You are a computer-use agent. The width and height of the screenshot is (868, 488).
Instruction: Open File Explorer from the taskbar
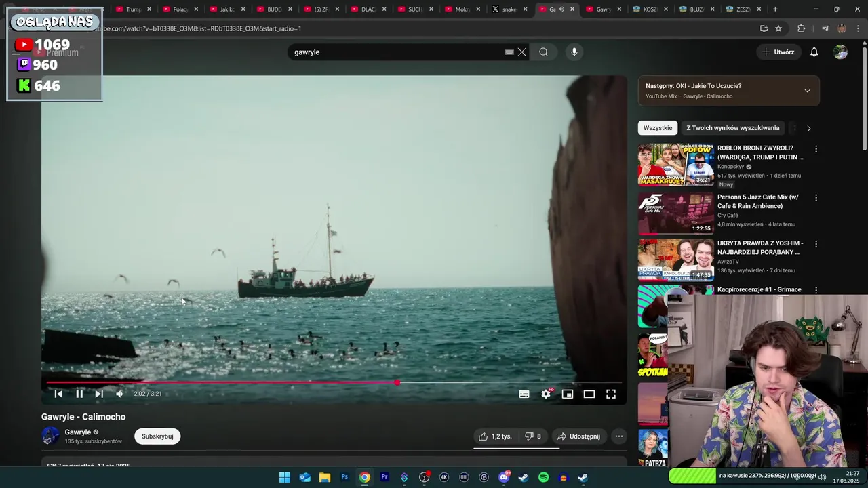click(325, 477)
